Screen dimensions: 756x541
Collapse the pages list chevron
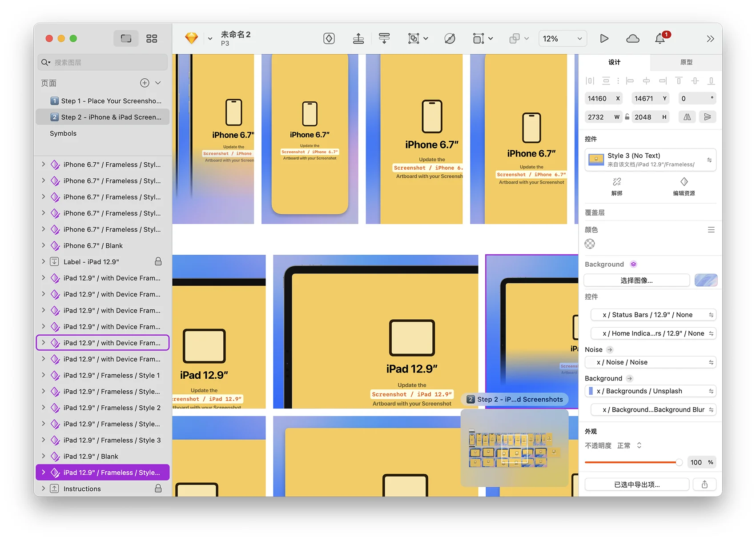(158, 83)
